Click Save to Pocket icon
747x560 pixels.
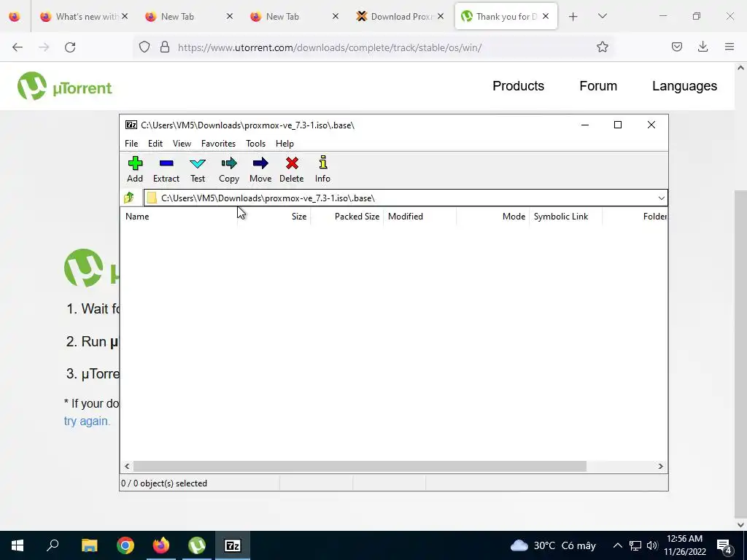(x=676, y=47)
